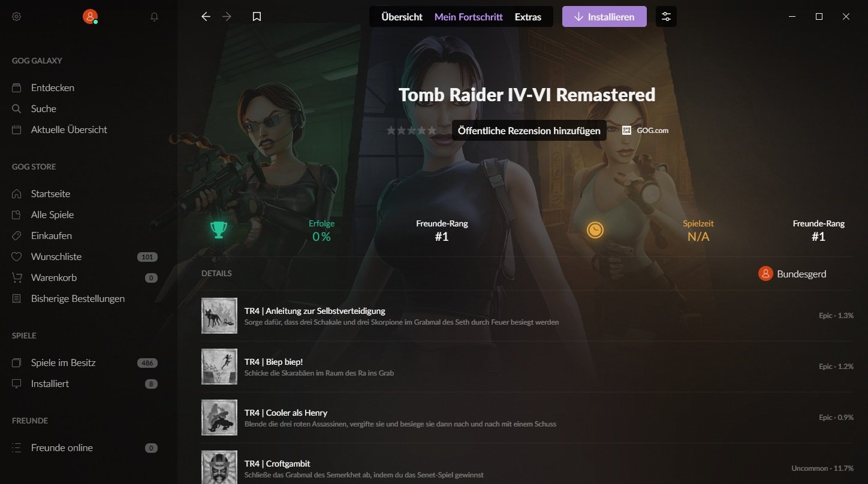Screen dimensions: 868x484
Task: Open settings gear icon in sidebar
Action: pyautogui.click(x=17, y=17)
